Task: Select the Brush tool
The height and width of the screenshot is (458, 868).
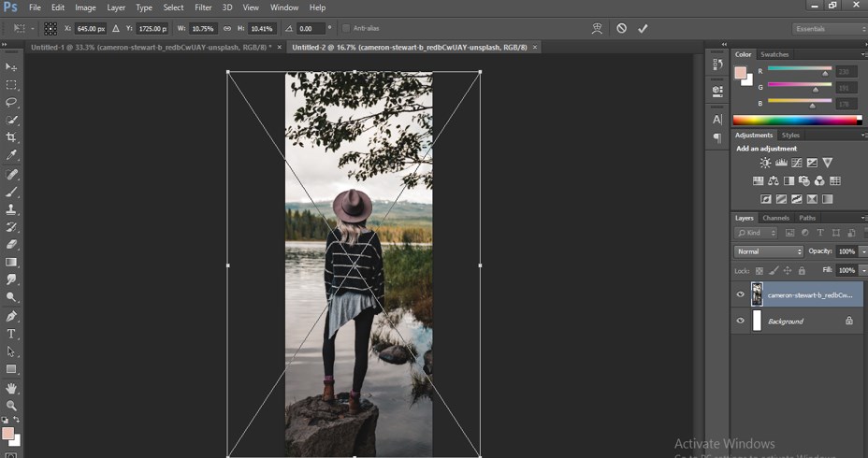Action: point(11,192)
